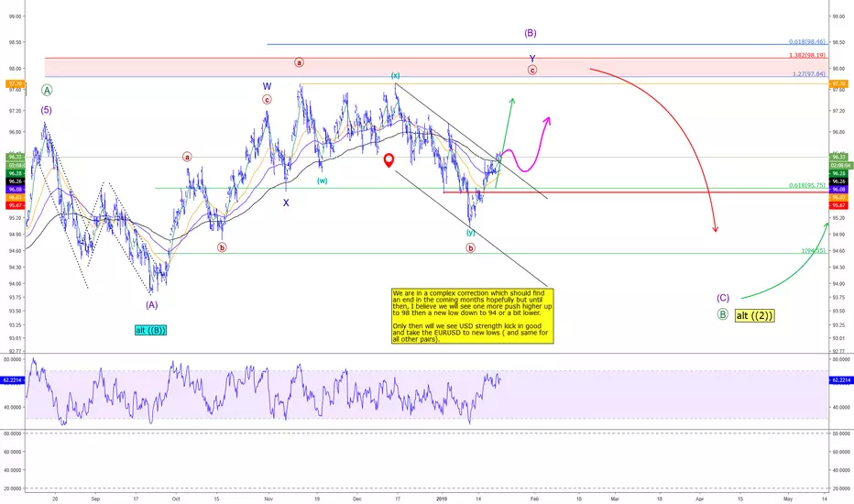Select the green circled B wave label
This screenshot has width=854, height=504.
(x=722, y=314)
